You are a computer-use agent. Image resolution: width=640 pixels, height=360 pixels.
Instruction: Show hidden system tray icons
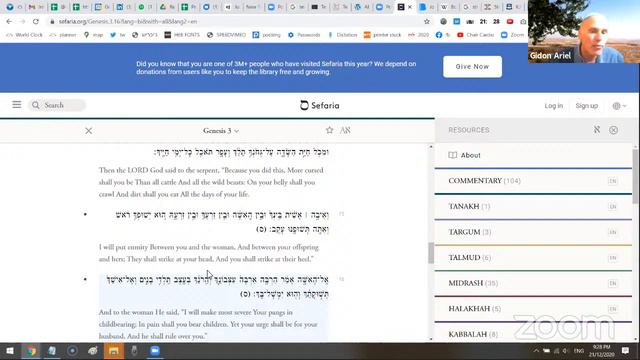[536, 351]
